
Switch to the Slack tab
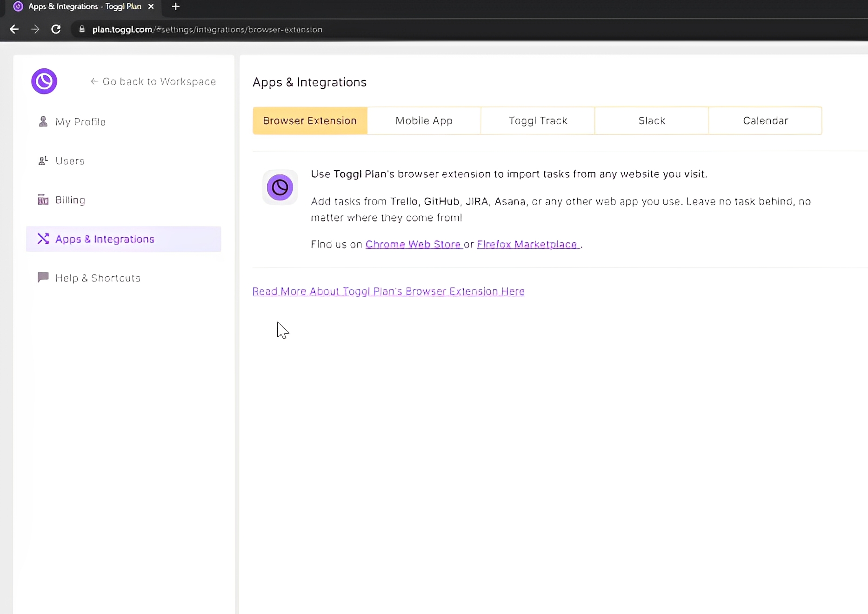[x=652, y=120]
